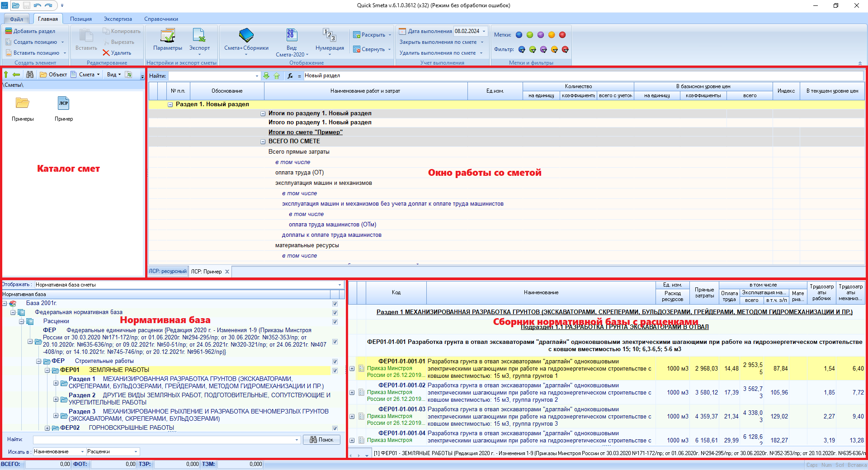Screen dimensions: 868x470
Task: Apply blue filter funnel icon
Action: [x=522, y=50]
